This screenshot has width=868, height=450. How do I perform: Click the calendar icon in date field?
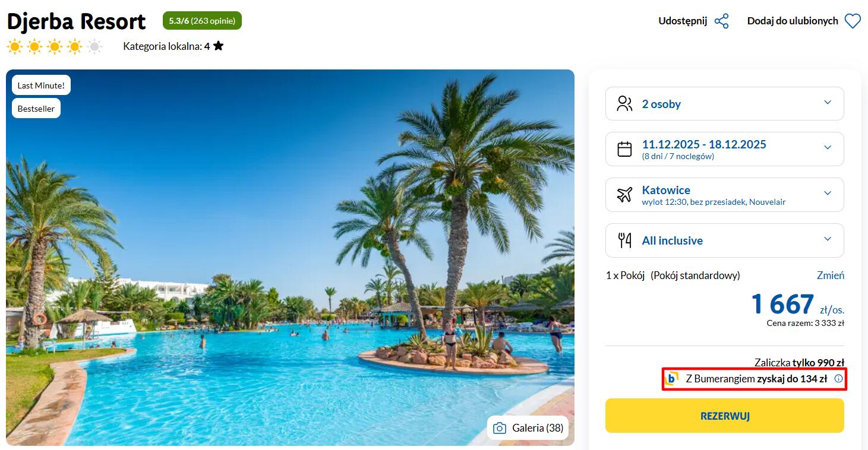coord(624,149)
